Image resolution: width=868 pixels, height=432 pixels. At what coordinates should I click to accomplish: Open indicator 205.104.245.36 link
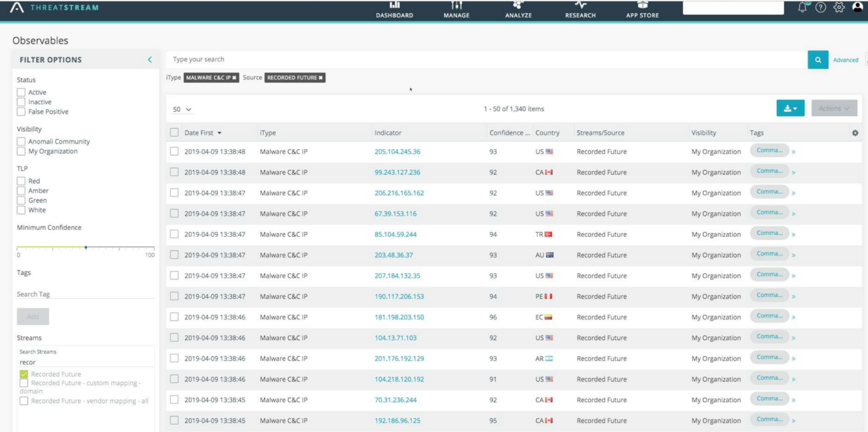point(397,152)
